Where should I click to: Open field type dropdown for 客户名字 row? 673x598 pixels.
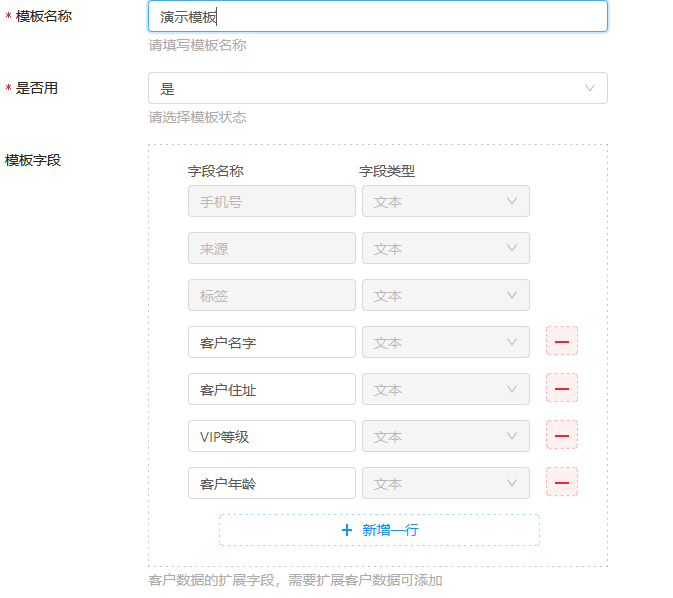click(x=446, y=342)
